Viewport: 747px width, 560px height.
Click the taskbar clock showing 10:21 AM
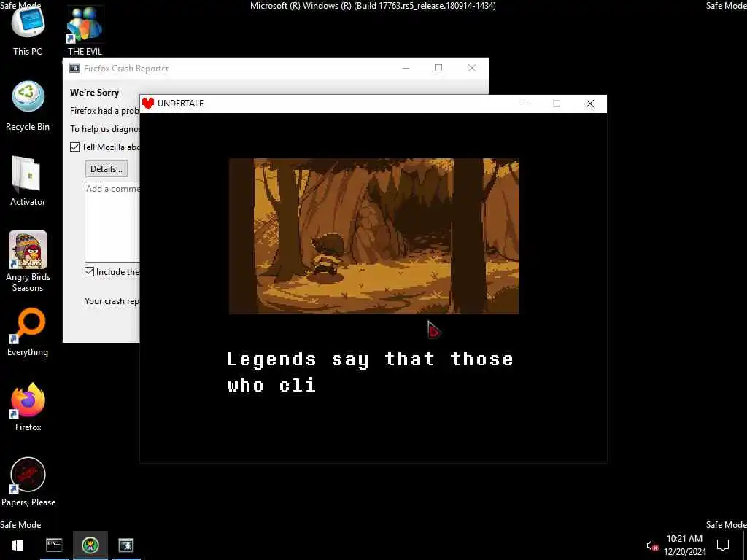[x=684, y=545]
